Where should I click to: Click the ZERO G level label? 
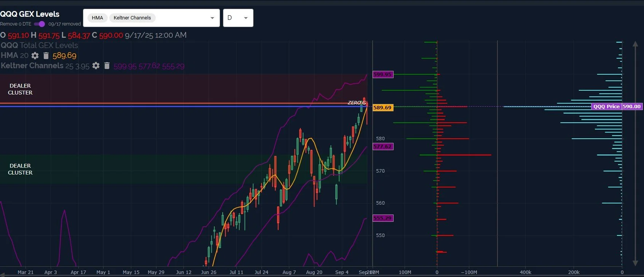click(357, 103)
